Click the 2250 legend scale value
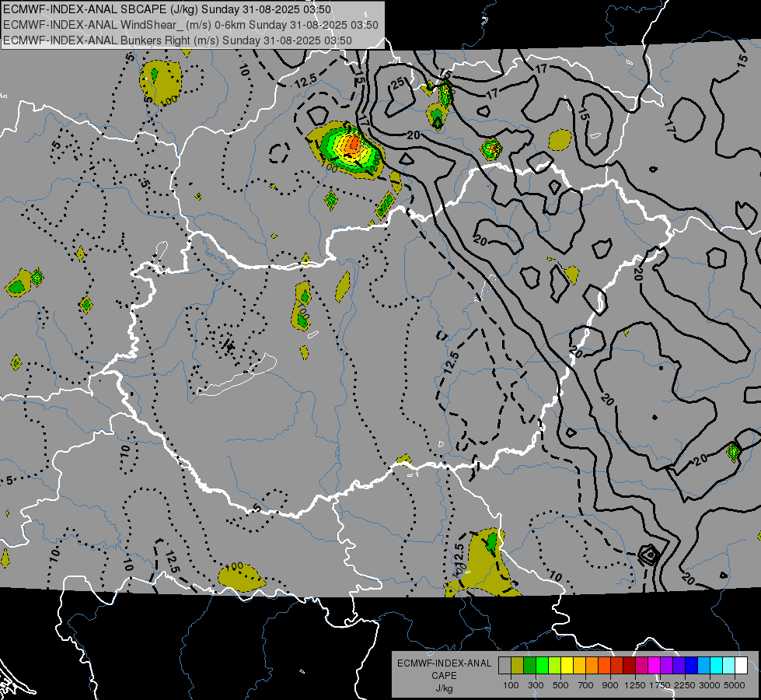The image size is (761, 700). tap(685, 685)
